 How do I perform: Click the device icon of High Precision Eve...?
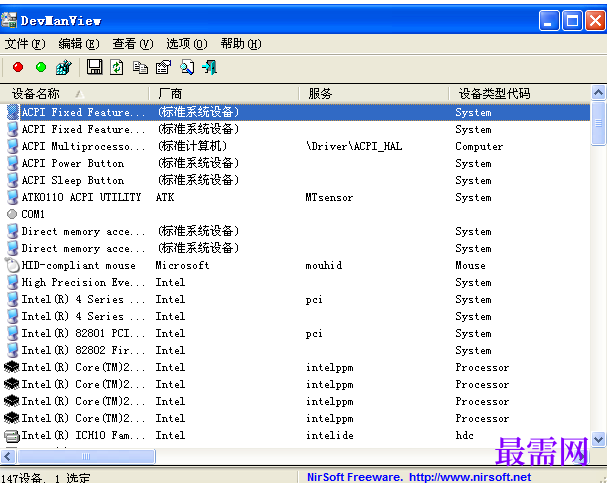pos(12,282)
